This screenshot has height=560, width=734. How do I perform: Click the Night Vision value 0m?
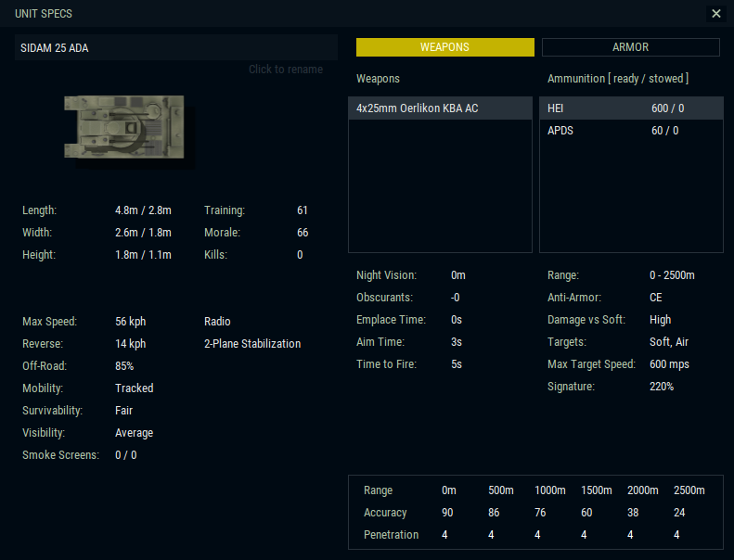click(458, 275)
